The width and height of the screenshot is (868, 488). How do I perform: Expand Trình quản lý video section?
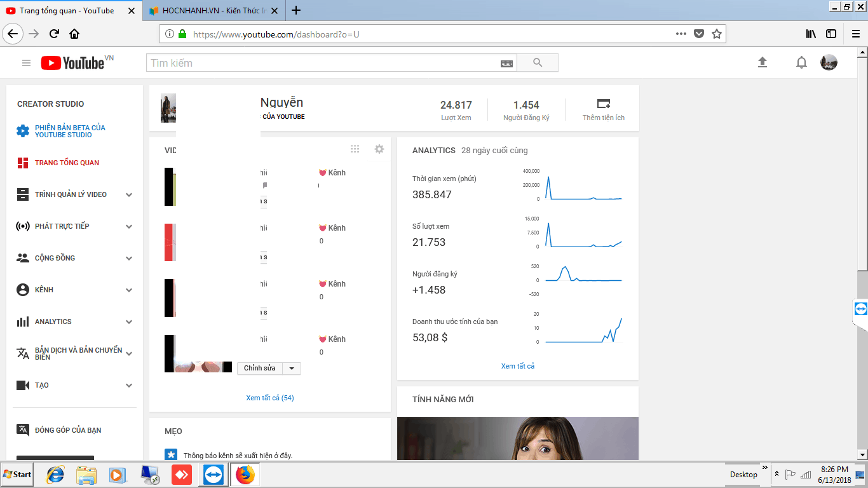click(x=129, y=194)
